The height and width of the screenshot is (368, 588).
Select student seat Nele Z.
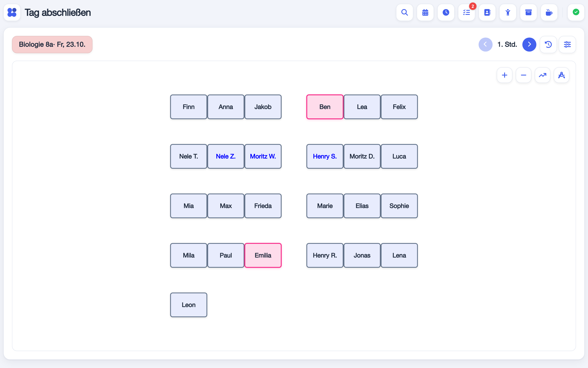225,156
